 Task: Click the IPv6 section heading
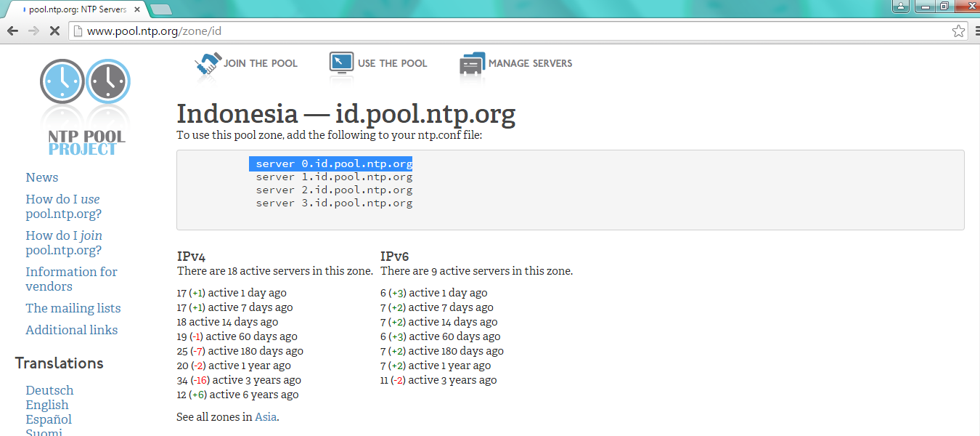395,257
